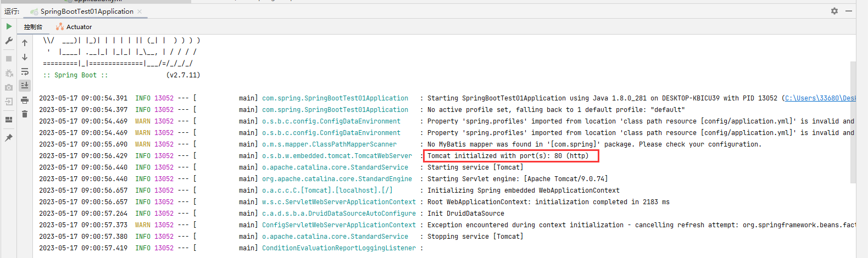
Task: Click the 'org.apache.catalina.core.StandardEngine' logger name
Action: point(337,179)
